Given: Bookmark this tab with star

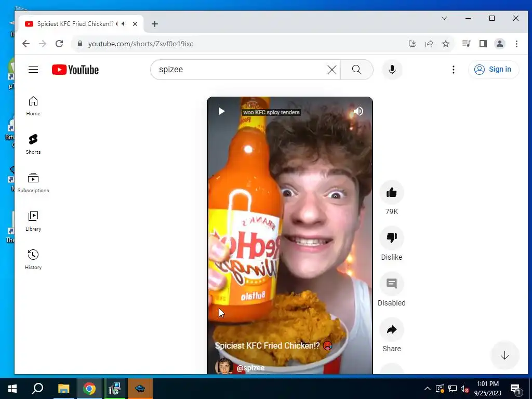Looking at the screenshot, I should click(x=446, y=44).
